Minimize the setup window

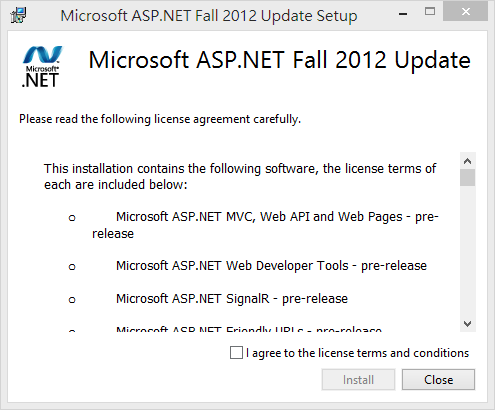point(403,14)
